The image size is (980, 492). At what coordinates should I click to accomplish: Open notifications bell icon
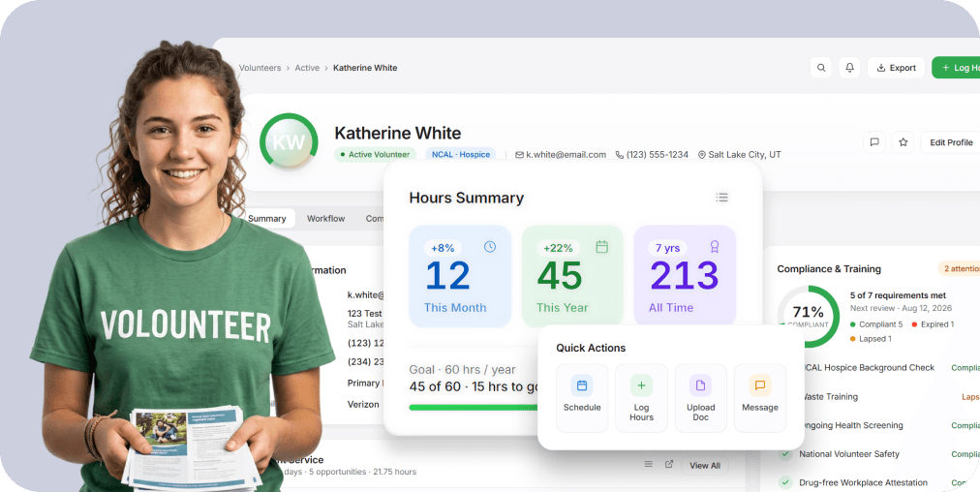click(x=849, y=68)
